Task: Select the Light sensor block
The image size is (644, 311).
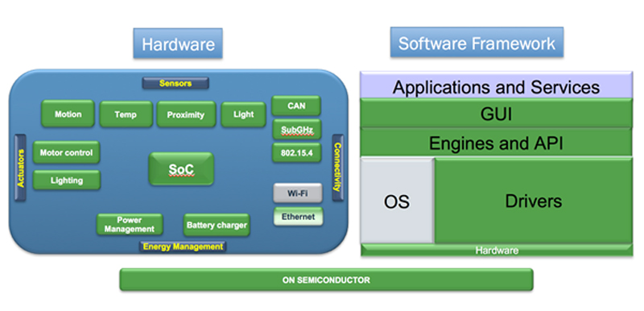Action: [x=243, y=114]
